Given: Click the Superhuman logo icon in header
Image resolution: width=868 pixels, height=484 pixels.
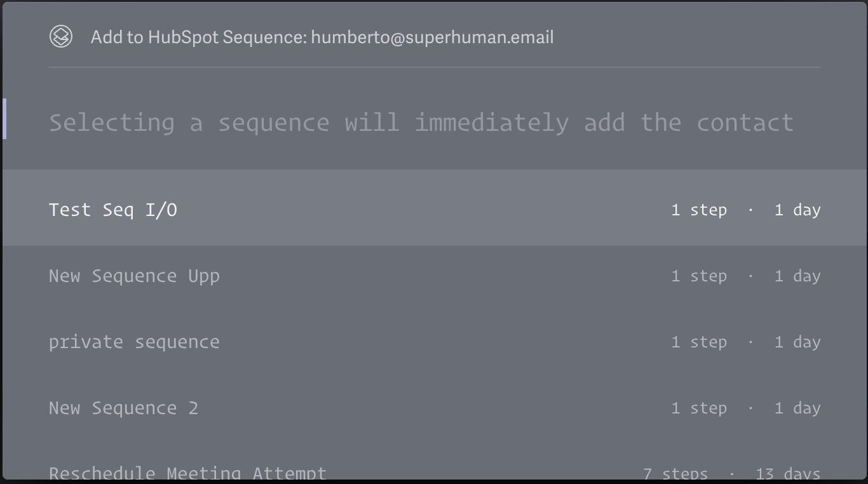Looking at the screenshot, I should [61, 36].
